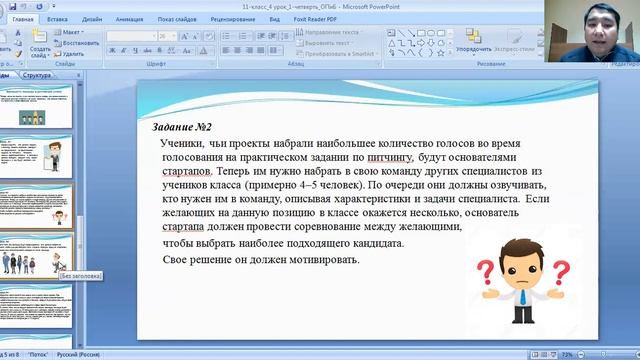
Task: Click the Decrease Font Size icon
Action: [196, 36]
